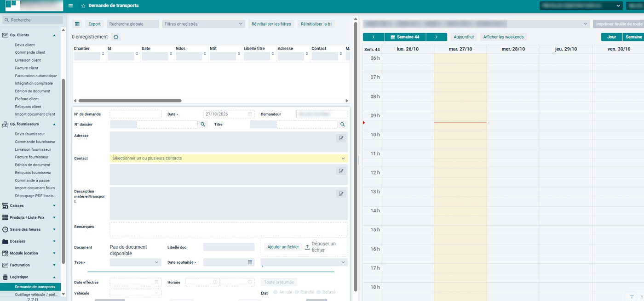Image resolution: width=644 pixels, height=301 pixels.
Task: Click the table horizontal scrollbar
Action: [x=130, y=101]
